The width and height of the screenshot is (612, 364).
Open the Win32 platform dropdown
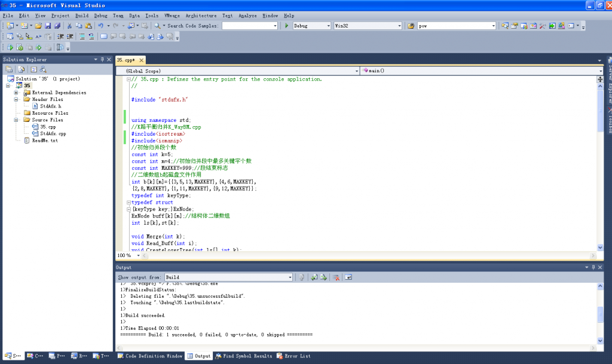pos(399,26)
